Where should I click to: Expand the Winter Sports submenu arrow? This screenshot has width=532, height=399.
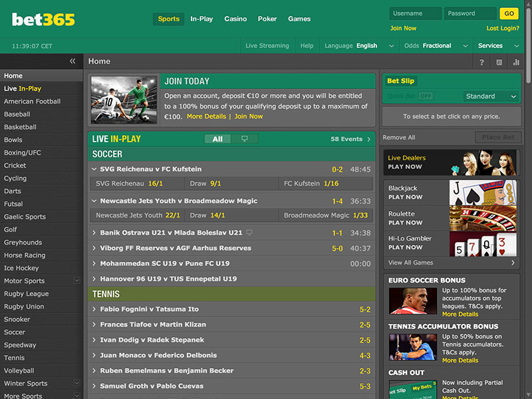click(77, 383)
